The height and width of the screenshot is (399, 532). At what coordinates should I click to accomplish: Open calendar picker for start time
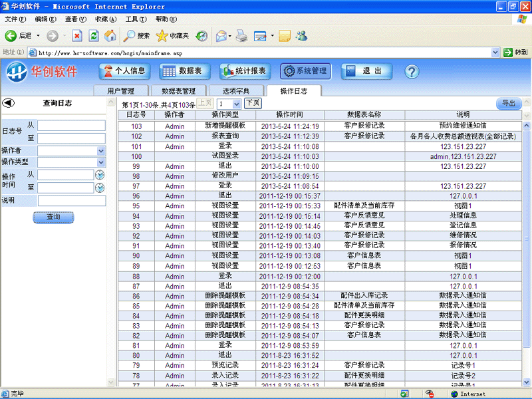[100, 175]
